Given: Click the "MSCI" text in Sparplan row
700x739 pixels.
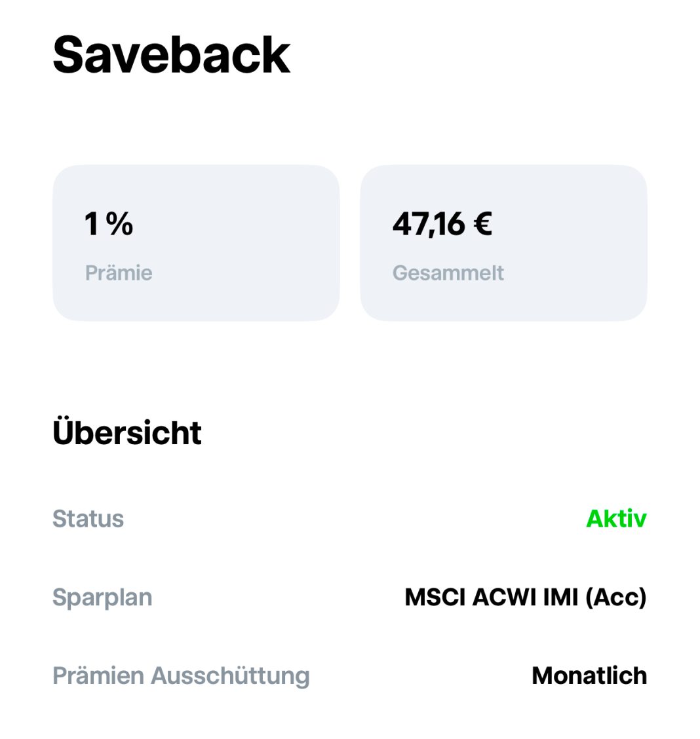Looking at the screenshot, I should click(x=435, y=597).
